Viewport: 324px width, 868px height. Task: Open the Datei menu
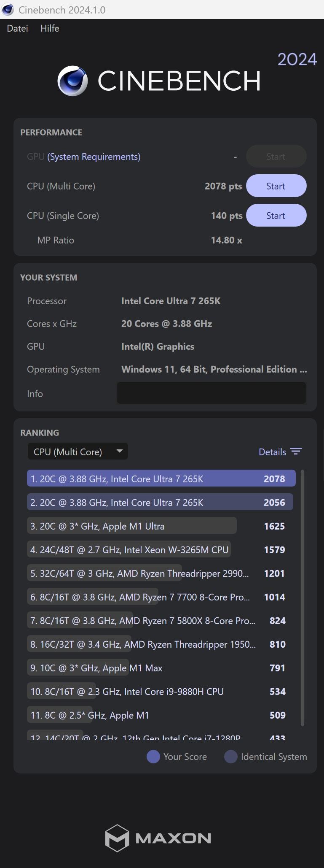click(x=17, y=28)
